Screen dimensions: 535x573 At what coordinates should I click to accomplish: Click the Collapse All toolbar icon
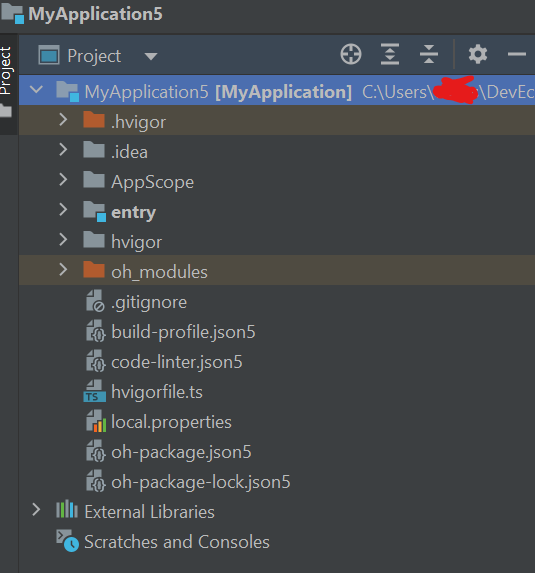click(429, 54)
